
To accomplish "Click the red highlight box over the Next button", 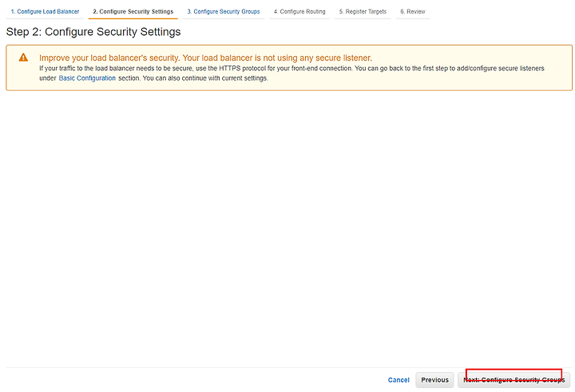I will point(514,374).
